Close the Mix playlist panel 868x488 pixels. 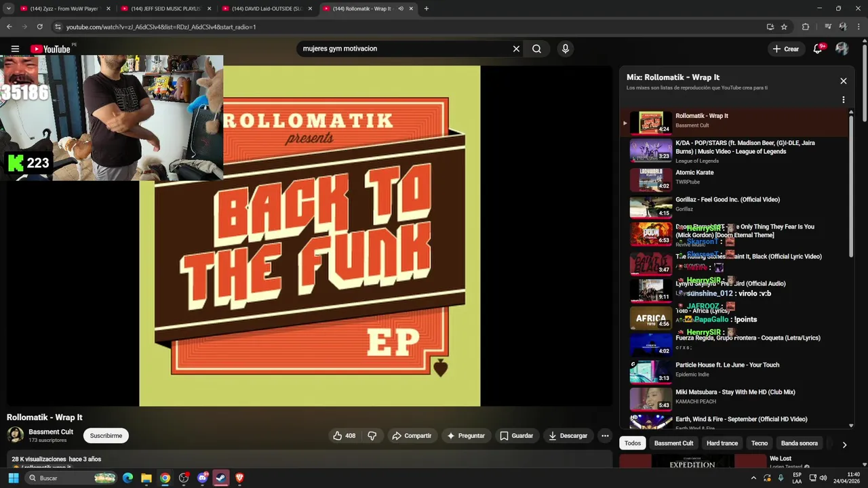[x=844, y=81]
